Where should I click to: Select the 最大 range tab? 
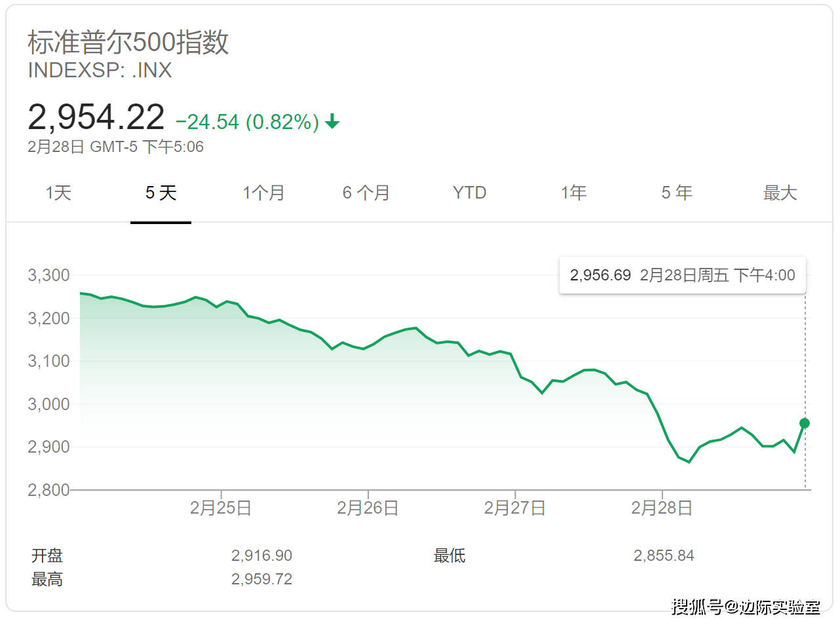tap(780, 193)
